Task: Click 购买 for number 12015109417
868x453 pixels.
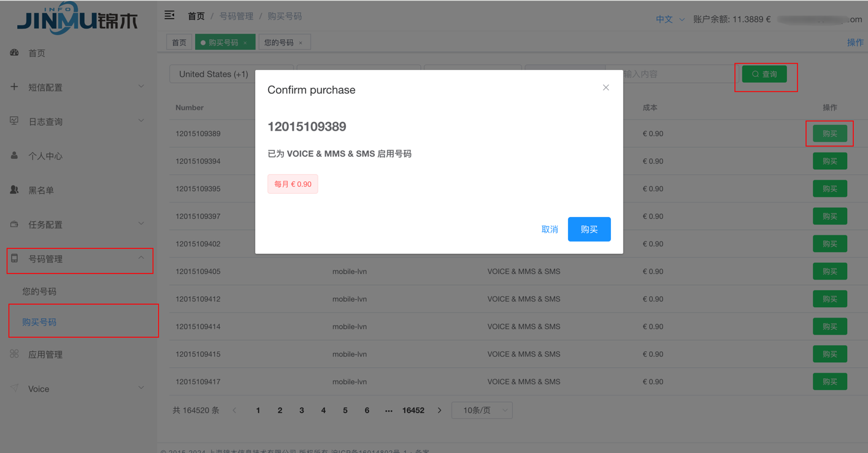Action: [830, 382]
